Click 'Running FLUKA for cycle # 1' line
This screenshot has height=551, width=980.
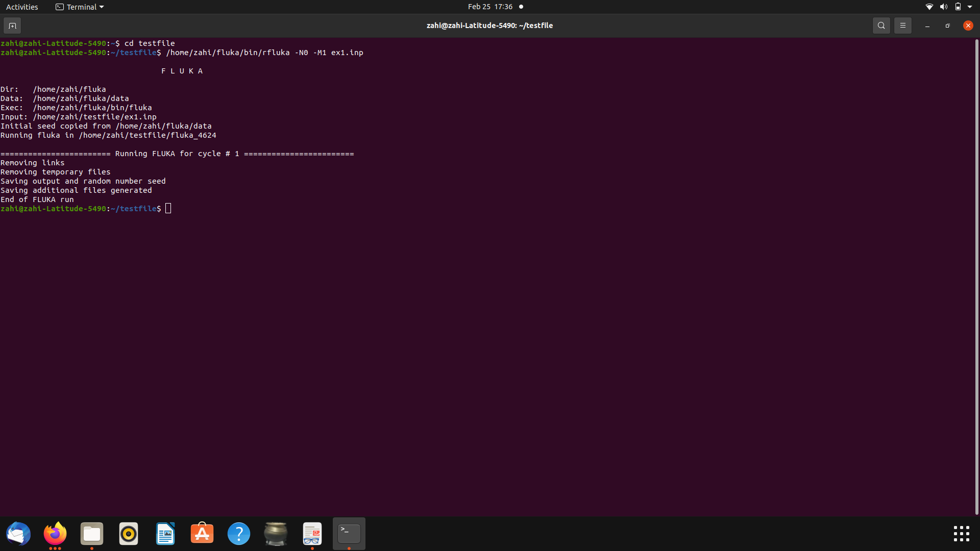click(x=177, y=154)
